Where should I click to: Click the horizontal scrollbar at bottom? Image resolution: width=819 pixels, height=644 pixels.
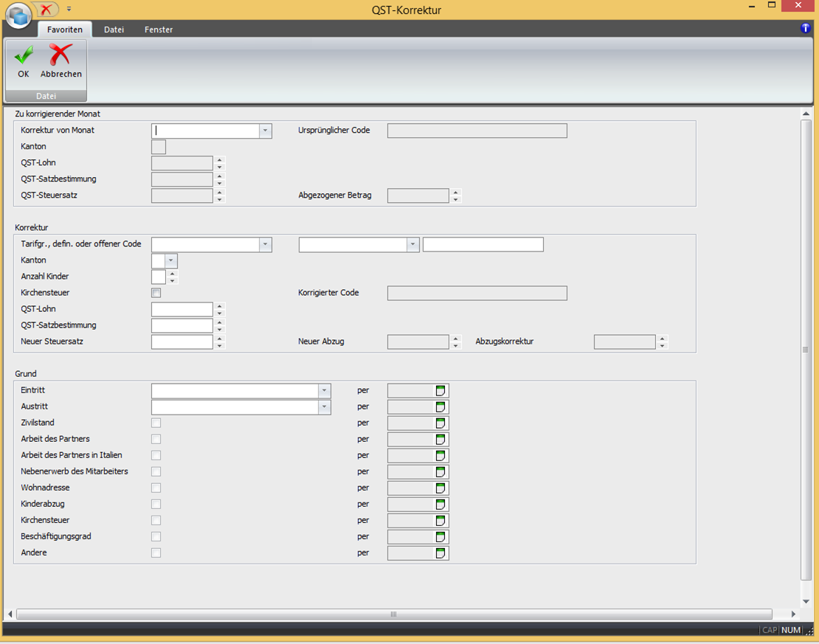tap(393, 614)
